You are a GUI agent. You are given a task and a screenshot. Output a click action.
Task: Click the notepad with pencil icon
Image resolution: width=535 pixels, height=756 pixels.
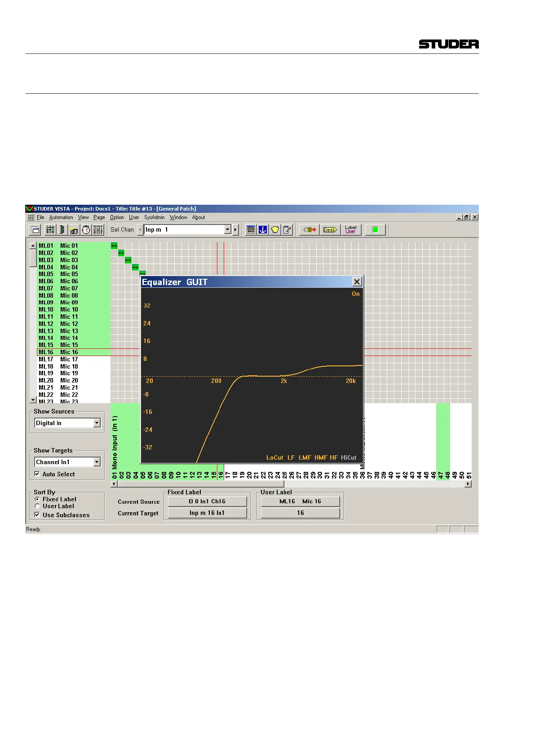pos(287,230)
